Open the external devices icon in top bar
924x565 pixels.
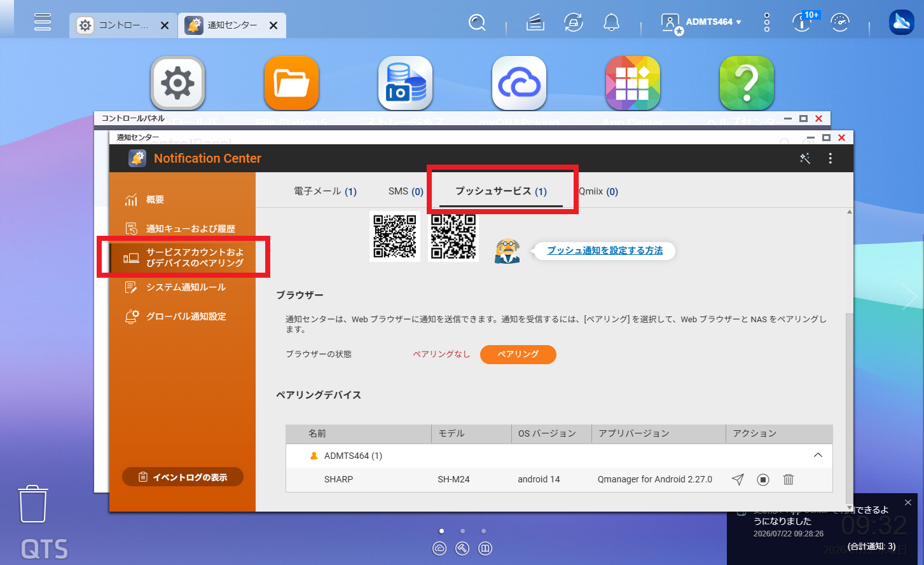pyautogui.click(x=574, y=23)
